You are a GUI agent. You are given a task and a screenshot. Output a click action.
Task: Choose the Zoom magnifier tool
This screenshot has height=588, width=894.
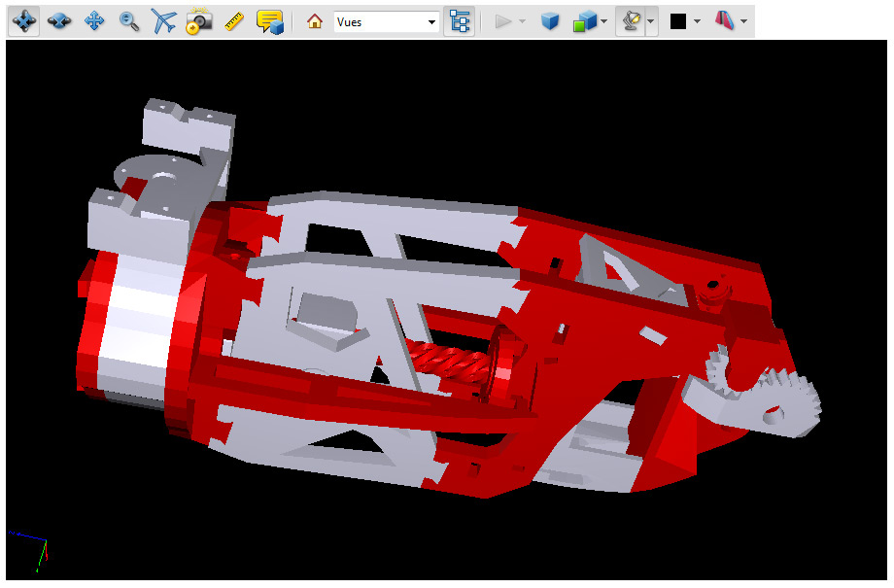click(x=128, y=21)
